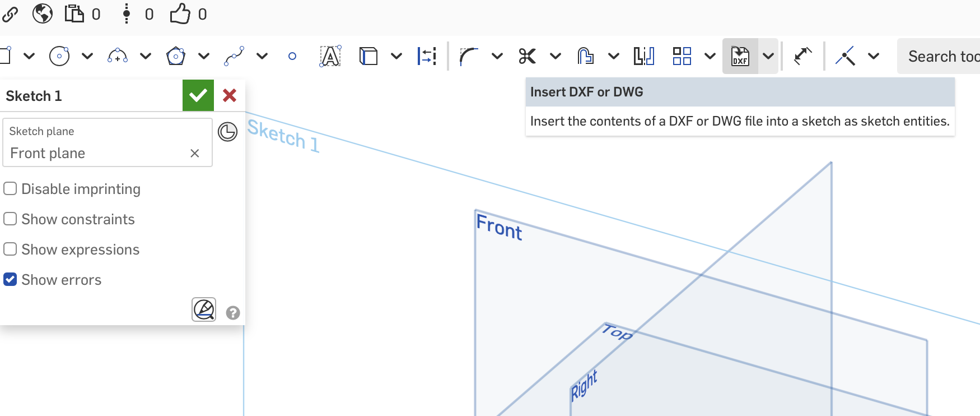The image size is (980, 416).
Task: Click the Search tools field
Action: tap(941, 56)
